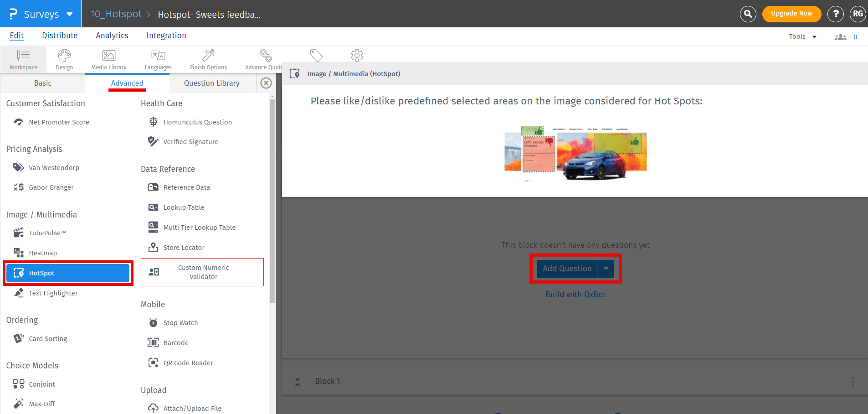
Task: Go to the Analytics section
Action: click(x=112, y=36)
